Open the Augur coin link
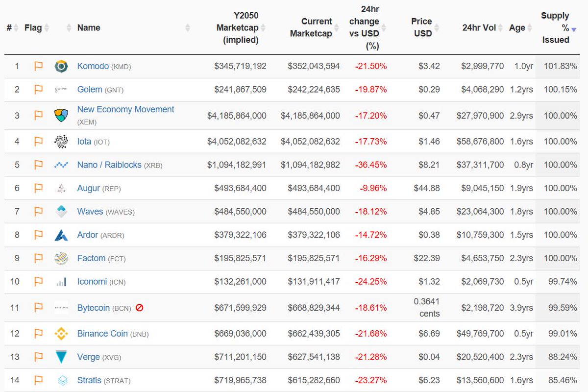 click(x=89, y=188)
